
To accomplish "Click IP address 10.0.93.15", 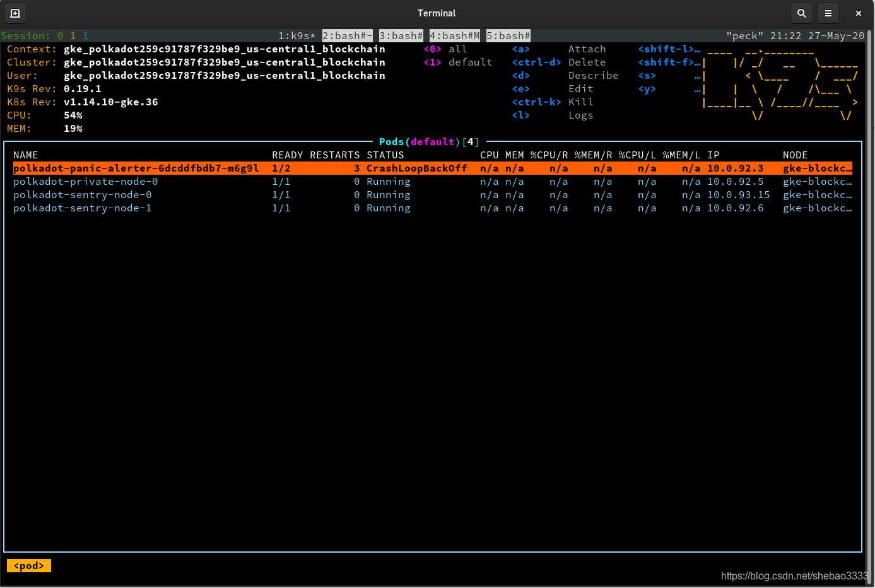I will (739, 195).
